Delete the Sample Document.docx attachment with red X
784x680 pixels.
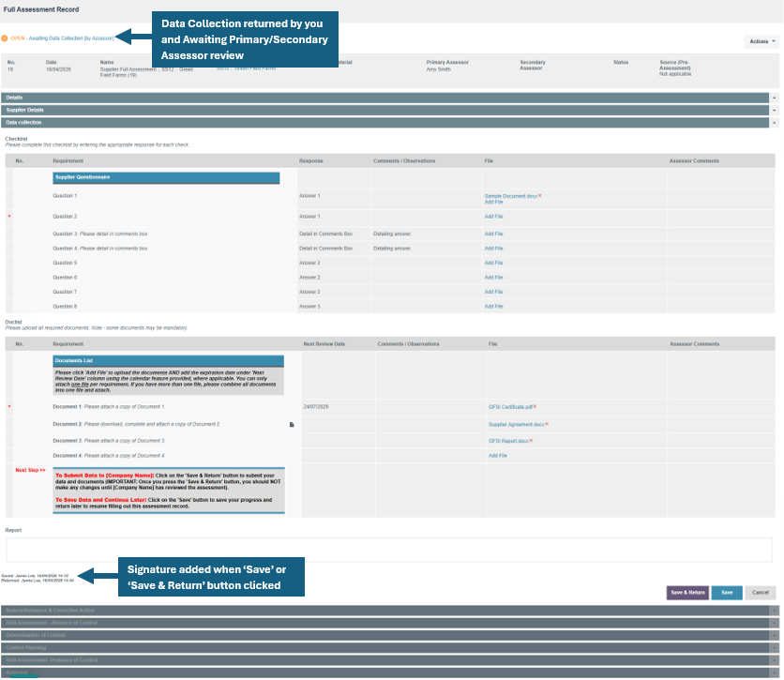coord(540,195)
